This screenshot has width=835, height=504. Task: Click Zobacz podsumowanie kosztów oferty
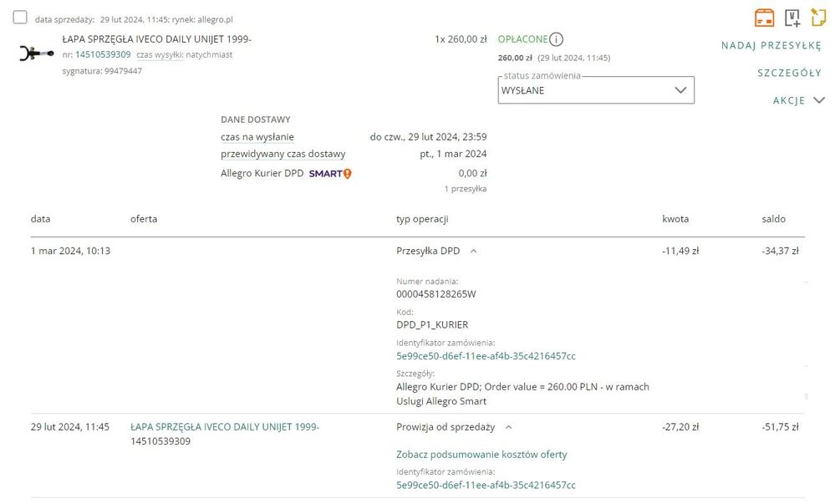(x=481, y=455)
